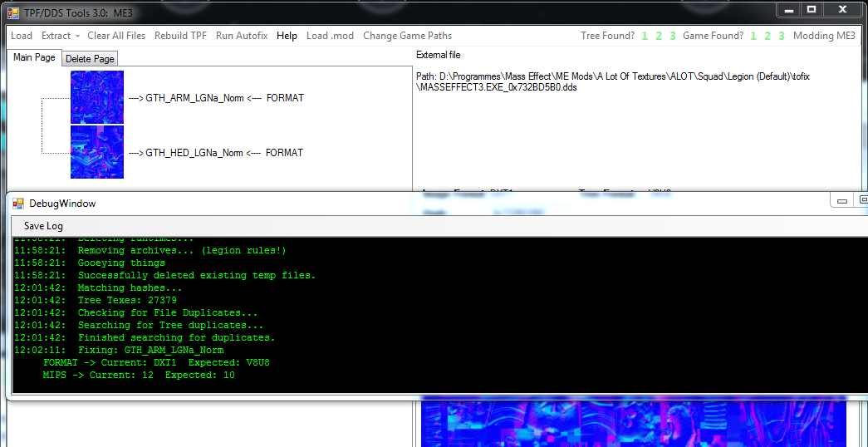Select the GTH_HED_LGNa_Norm tree entry
The image size is (868, 447).
(x=216, y=153)
